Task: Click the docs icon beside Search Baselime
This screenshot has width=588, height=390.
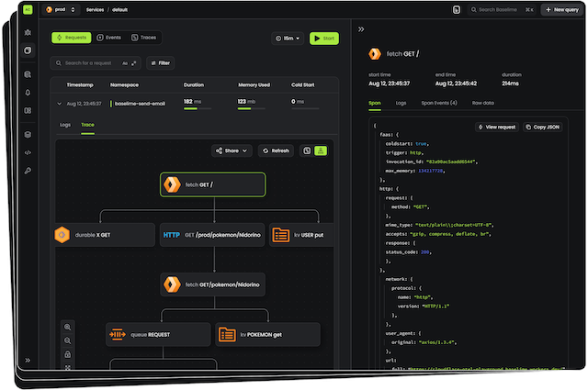Action: point(456,10)
